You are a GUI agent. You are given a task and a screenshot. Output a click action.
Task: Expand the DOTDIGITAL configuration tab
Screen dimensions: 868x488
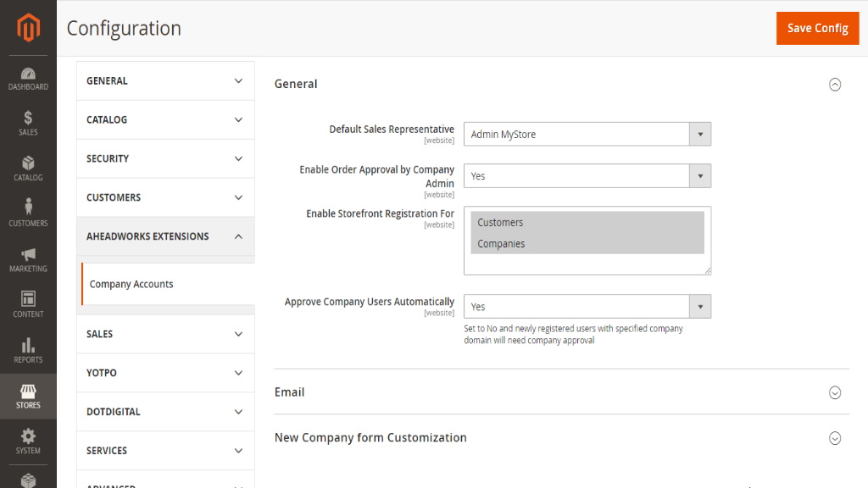coord(165,412)
